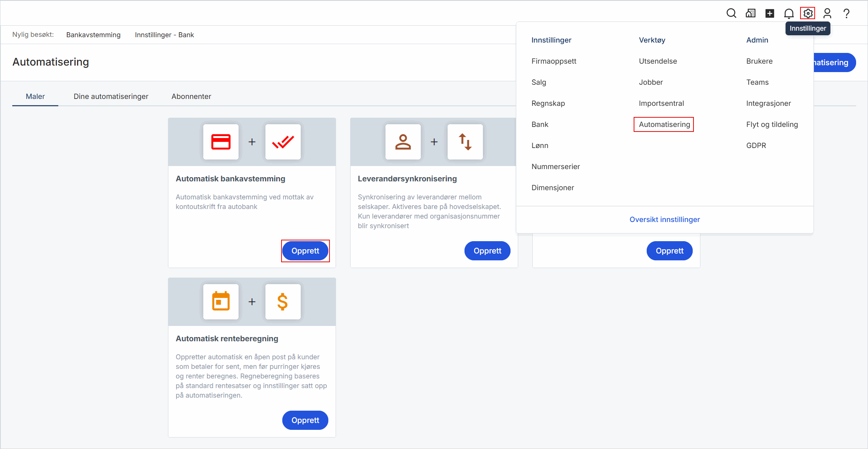This screenshot has height=449, width=868.
Task: Go to recently visited Bankavstemming
Action: tap(93, 35)
